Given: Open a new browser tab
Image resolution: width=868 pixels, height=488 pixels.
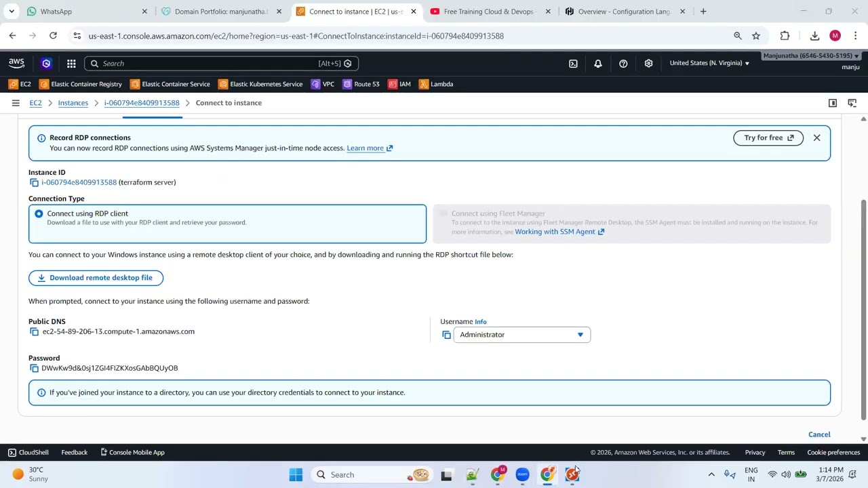Looking at the screenshot, I should coord(703,12).
